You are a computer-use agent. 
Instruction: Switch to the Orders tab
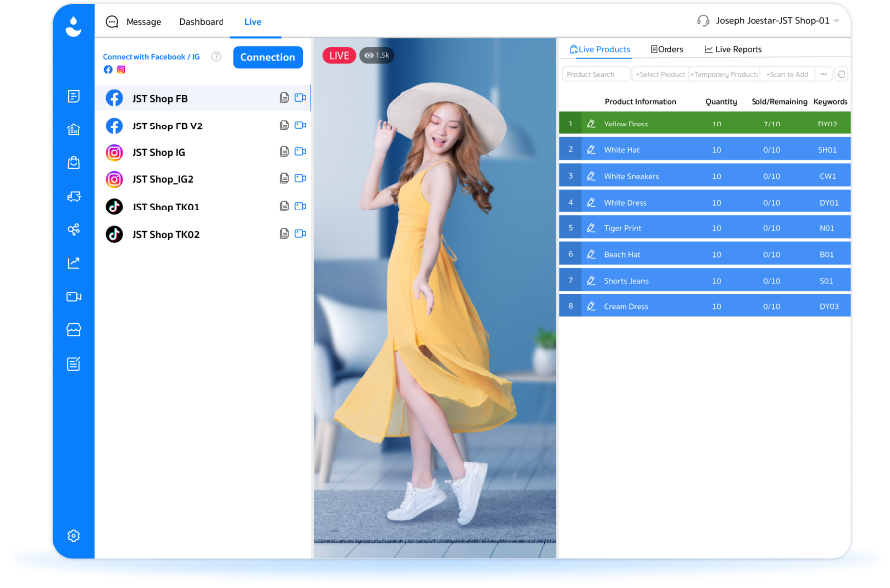pos(667,49)
